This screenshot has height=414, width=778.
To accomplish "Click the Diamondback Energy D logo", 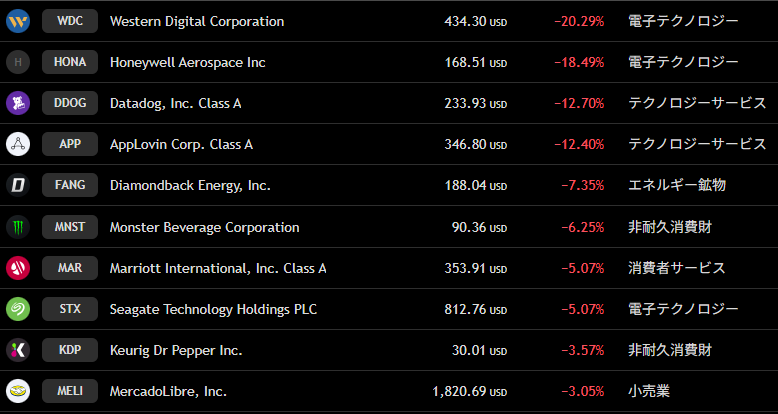I will point(18,186).
